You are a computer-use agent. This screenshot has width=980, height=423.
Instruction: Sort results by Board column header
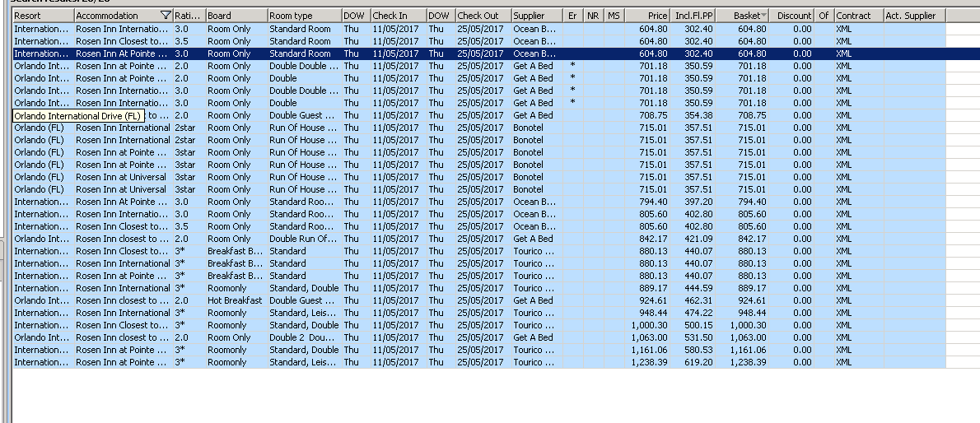click(x=236, y=16)
